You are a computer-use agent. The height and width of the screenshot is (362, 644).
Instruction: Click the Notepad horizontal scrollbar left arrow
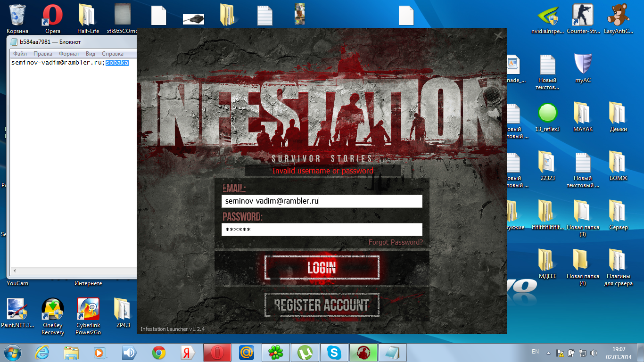pyautogui.click(x=14, y=271)
